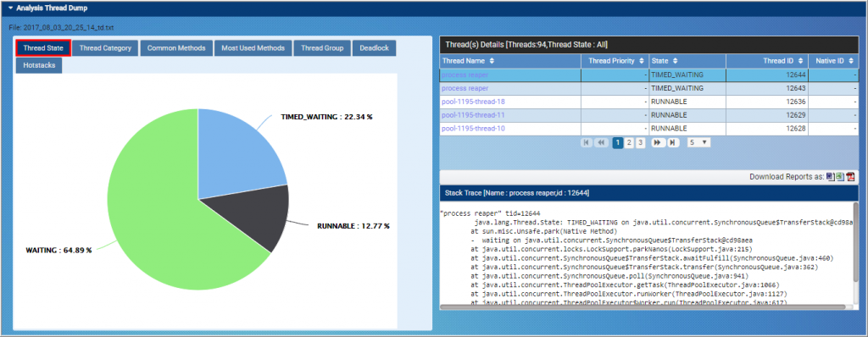Open pool-1195-thread-18 thread link
The image size is (868, 337).
pyautogui.click(x=473, y=102)
